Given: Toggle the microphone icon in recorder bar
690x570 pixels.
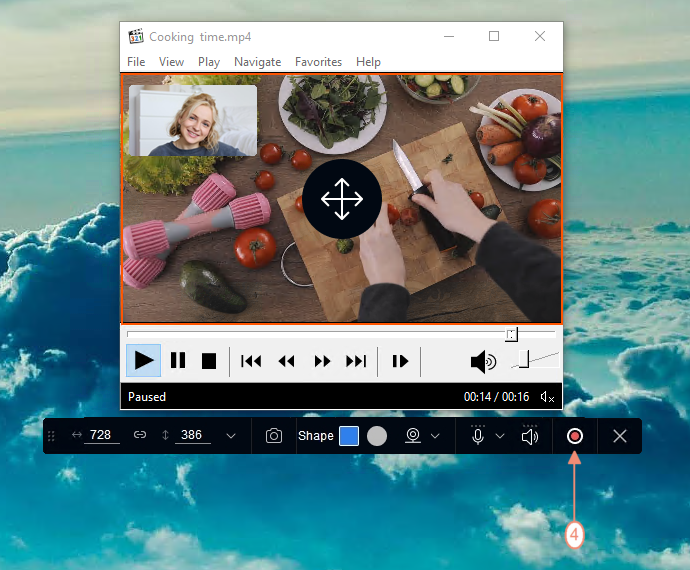Looking at the screenshot, I should (x=478, y=436).
